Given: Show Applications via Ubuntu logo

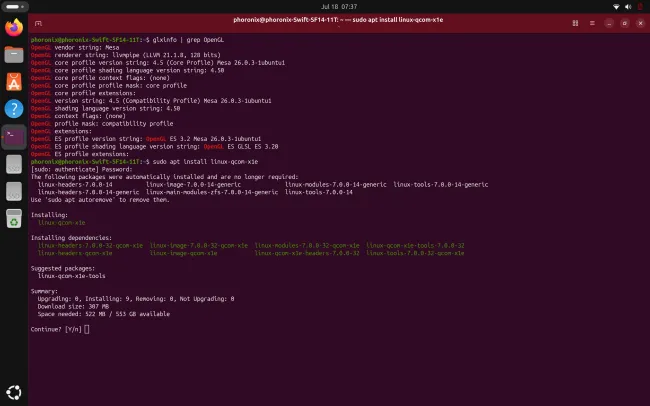Looking at the screenshot, I should coord(14,392).
